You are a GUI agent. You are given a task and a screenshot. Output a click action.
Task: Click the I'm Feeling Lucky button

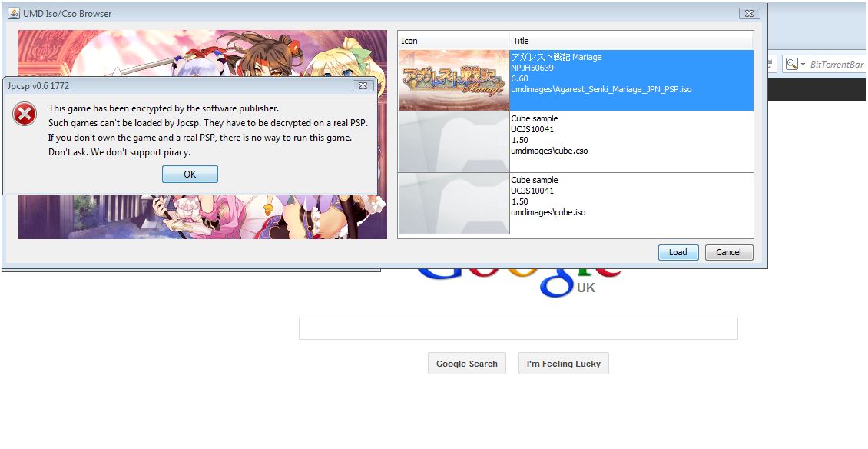[564, 364]
